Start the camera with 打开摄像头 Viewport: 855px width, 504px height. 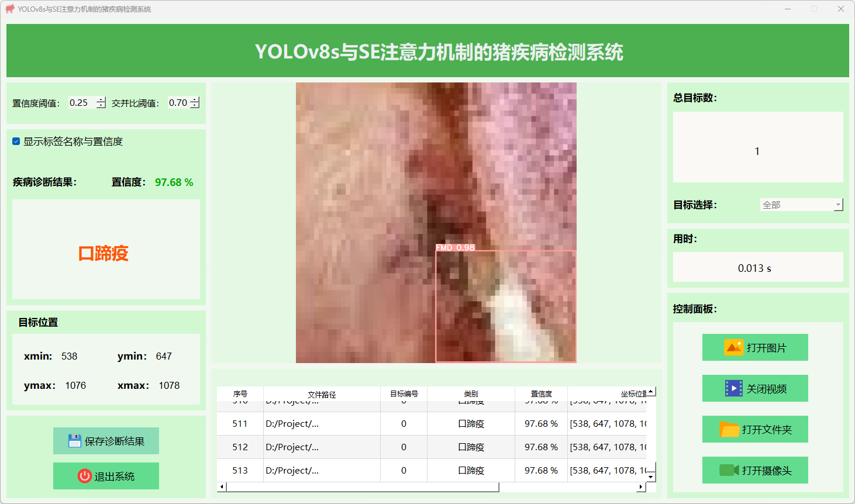pyautogui.click(x=755, y=470)
